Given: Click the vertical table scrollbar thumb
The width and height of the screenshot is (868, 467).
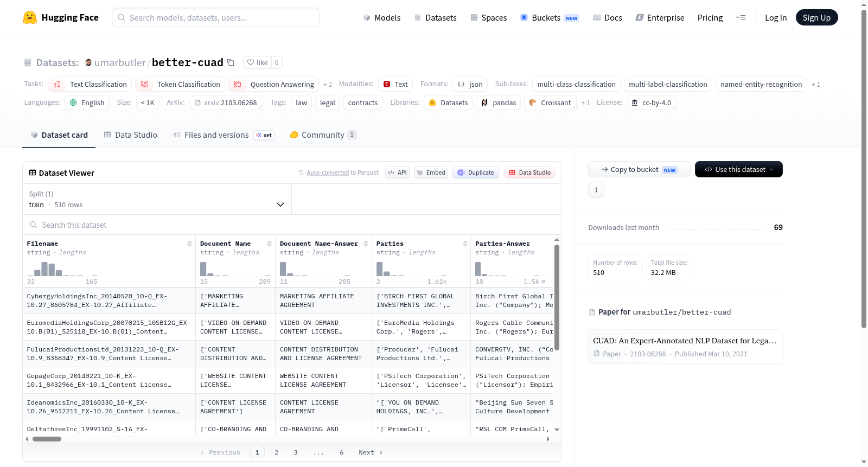Looking at the screenshot, I should click(557, 297).
